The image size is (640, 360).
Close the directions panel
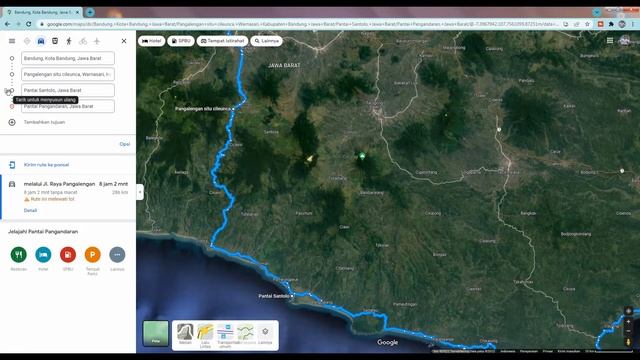124,41
